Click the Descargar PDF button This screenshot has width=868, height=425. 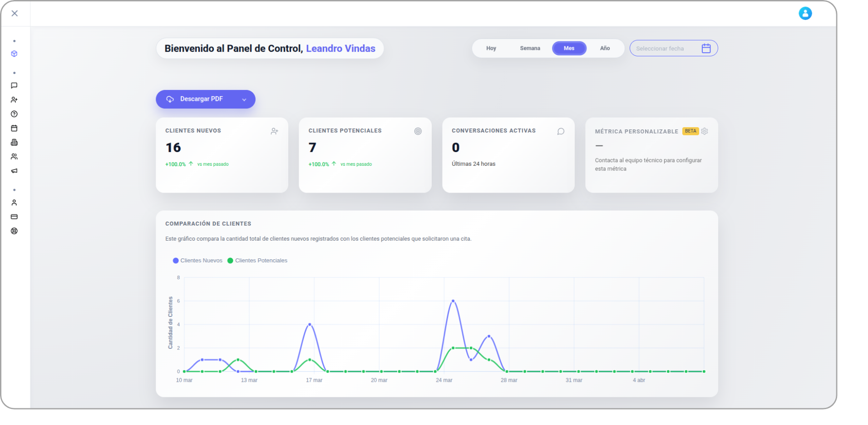pos(201,99)
